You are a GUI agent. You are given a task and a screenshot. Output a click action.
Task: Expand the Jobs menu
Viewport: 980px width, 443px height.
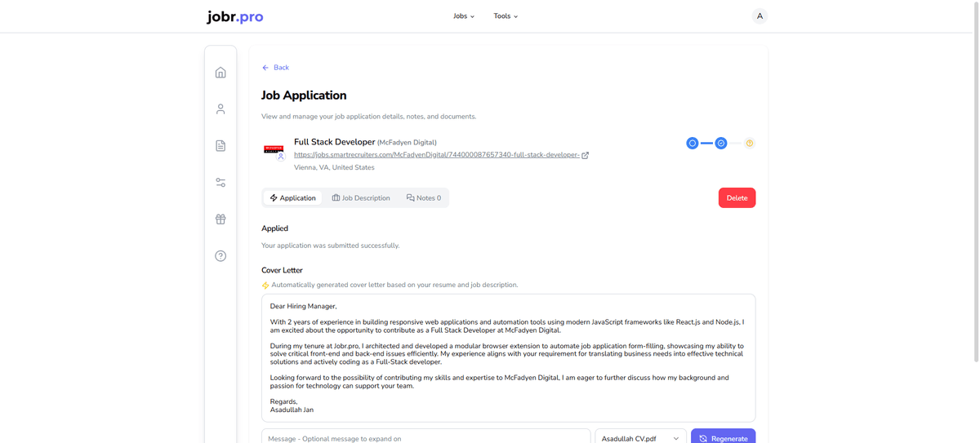point(464,16)
